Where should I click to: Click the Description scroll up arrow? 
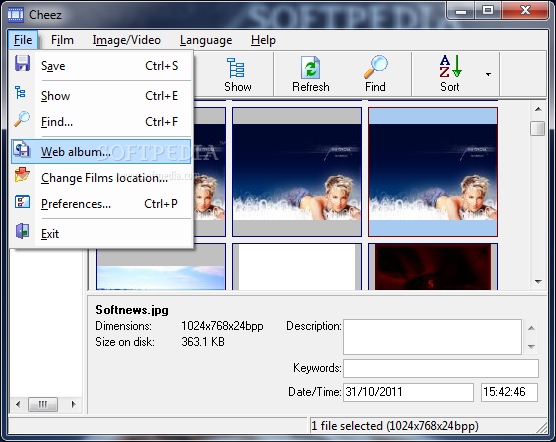[531, 328]
